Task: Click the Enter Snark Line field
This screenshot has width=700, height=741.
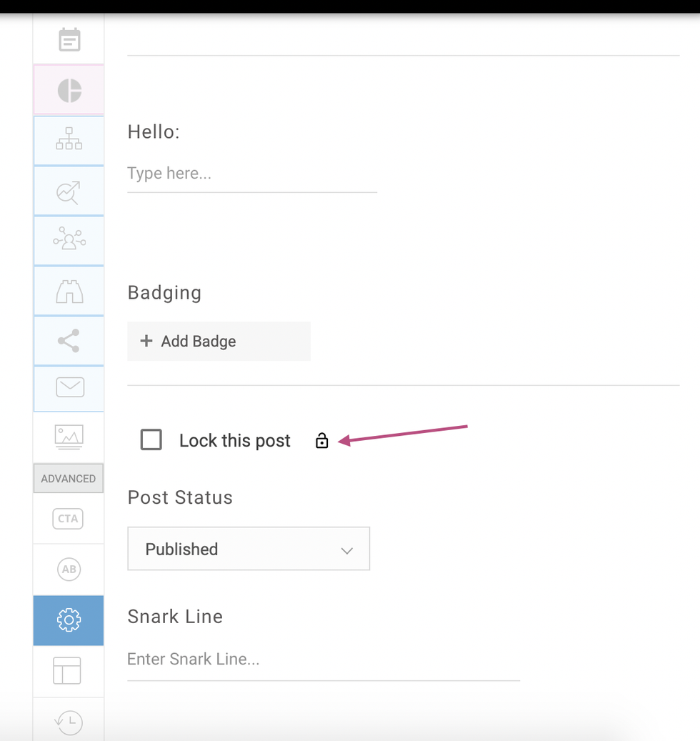Action: (323, 659)
